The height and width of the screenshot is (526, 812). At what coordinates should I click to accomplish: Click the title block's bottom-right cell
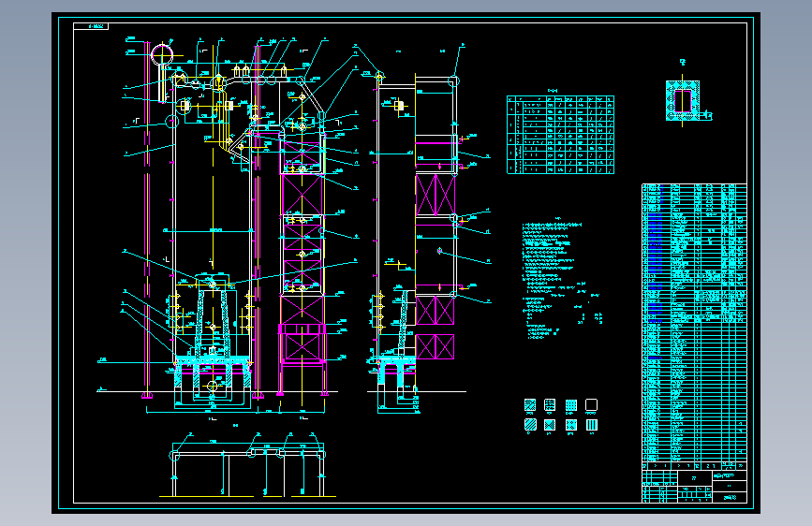coord(730,498)
